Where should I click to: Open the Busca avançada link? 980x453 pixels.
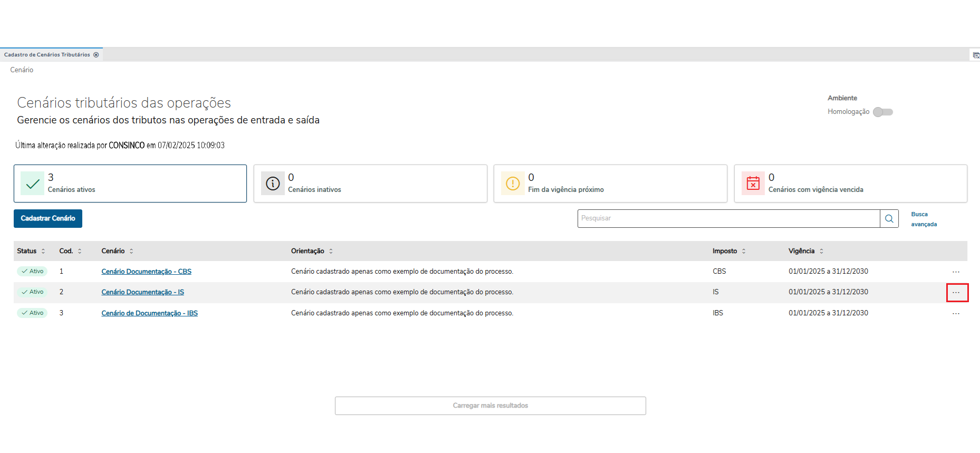(924, 219)
